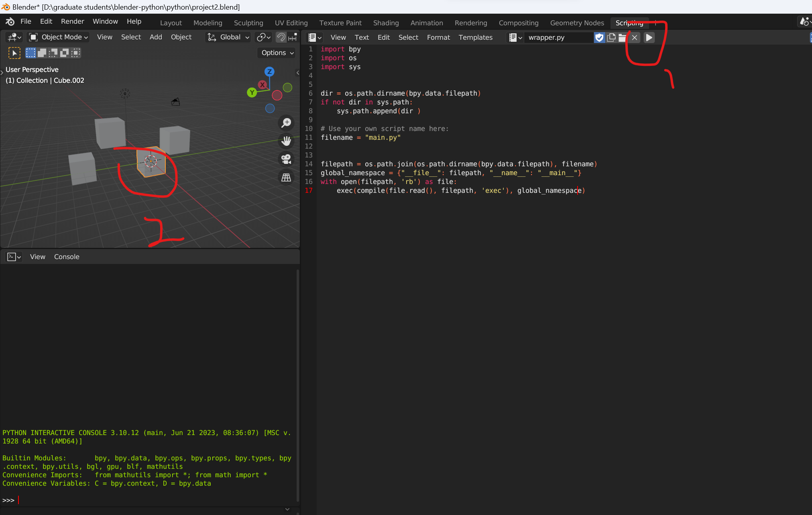Image resolution: width=812 pixels, height=515 pixels.
Task: Open the 3D viewport editor type dropdown
Action: (14, 37)
